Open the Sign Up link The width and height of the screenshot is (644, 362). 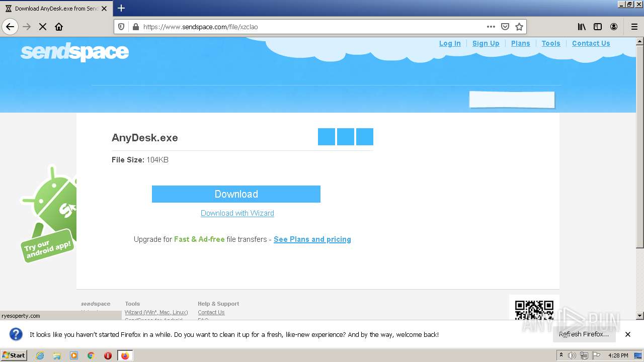point(486,43)
